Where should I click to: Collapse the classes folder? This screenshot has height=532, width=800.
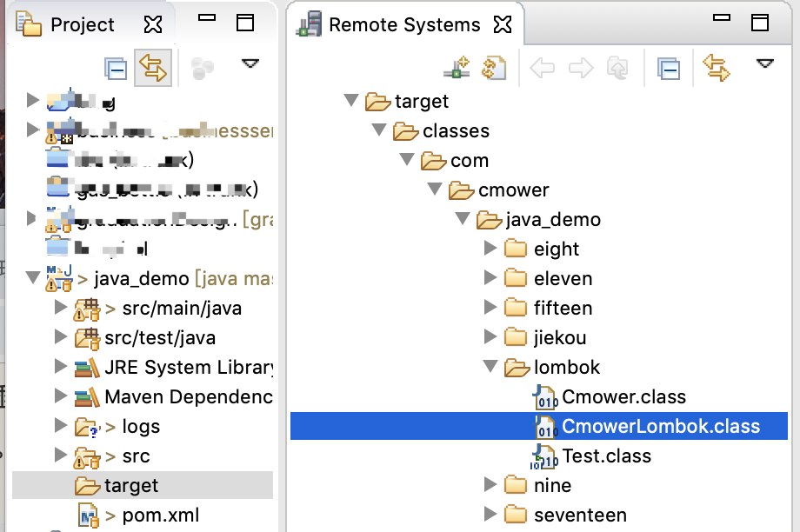click(x=379, y=130)
